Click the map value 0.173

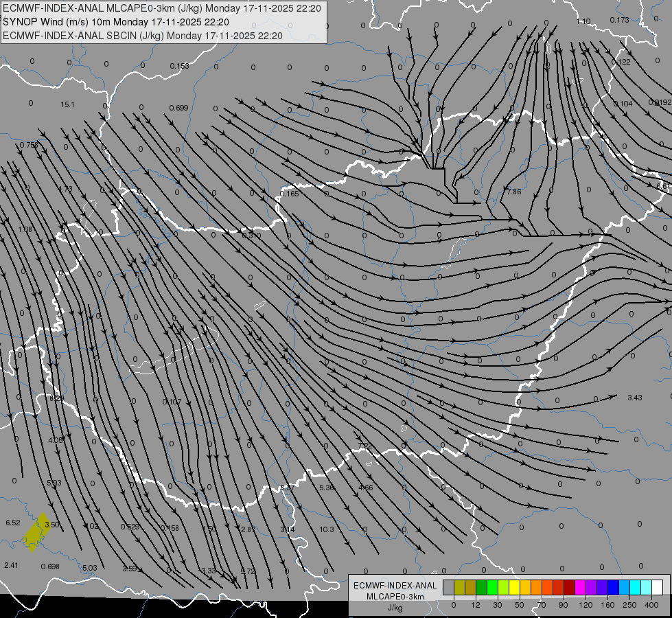point(619,20)
